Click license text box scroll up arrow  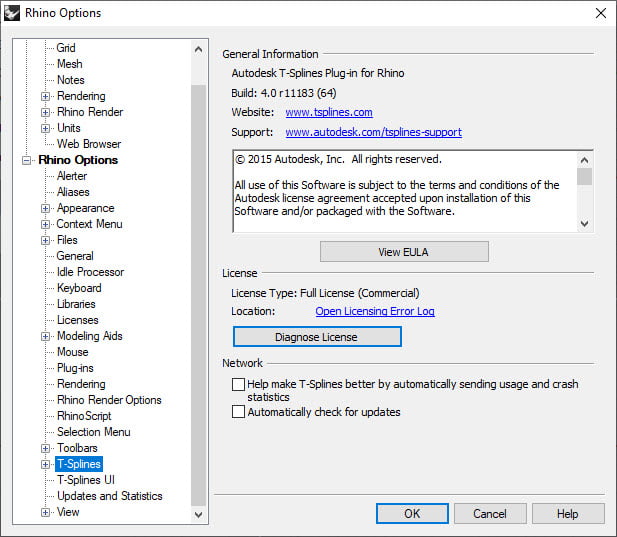coord(584,160)
